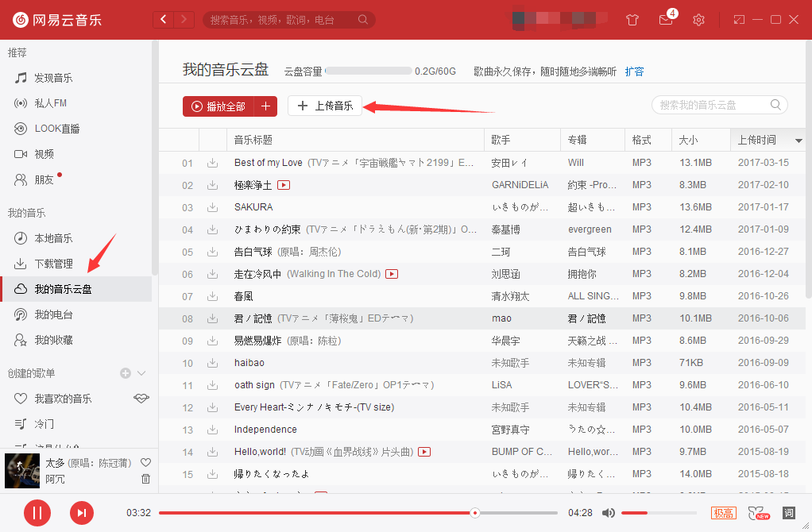The width and height of the screenshot is (812, 532).
Task: Click 扩容 link
Action: pyautogui.click(x=634, y=71)
